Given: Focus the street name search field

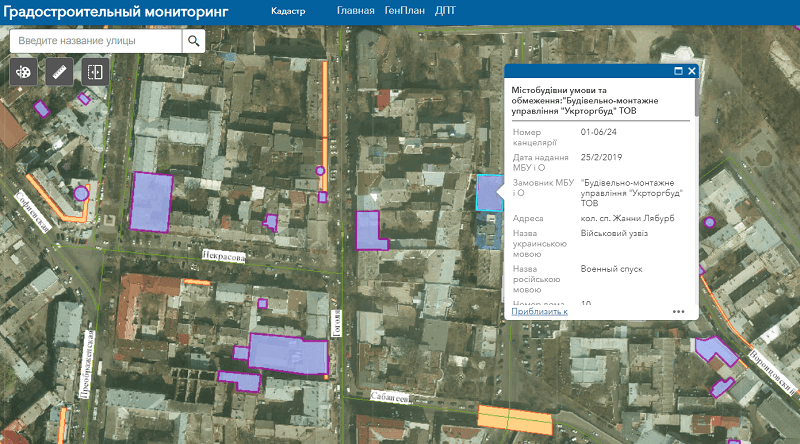Looking at the screenshot, I should (x=96, y=41).
